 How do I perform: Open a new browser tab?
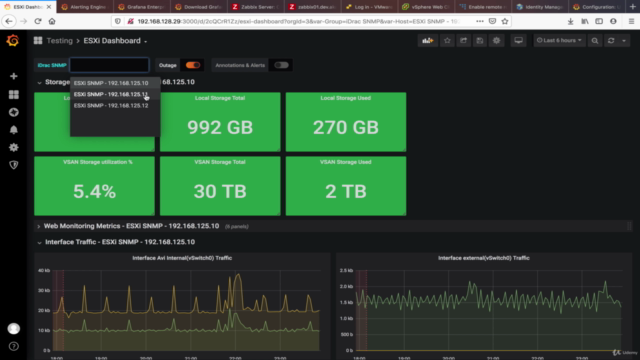632,7
